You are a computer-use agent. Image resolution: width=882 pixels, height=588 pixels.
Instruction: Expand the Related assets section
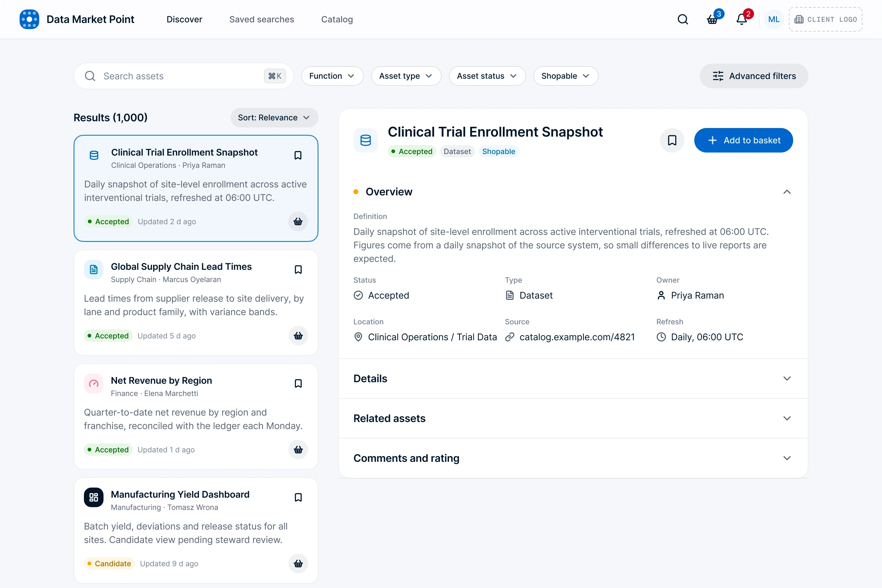[573, 419]
